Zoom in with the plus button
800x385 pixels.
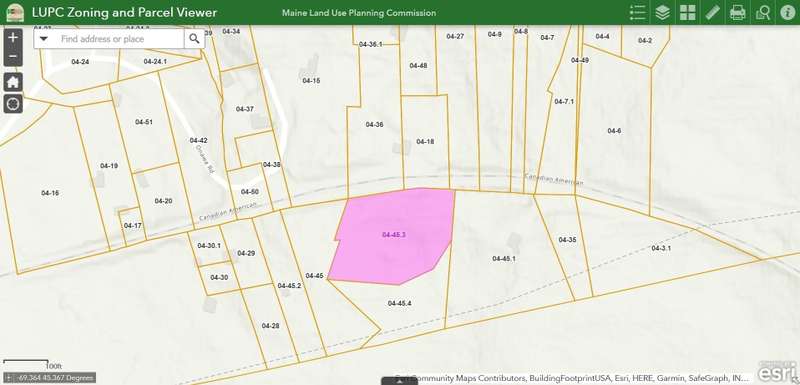13,38
